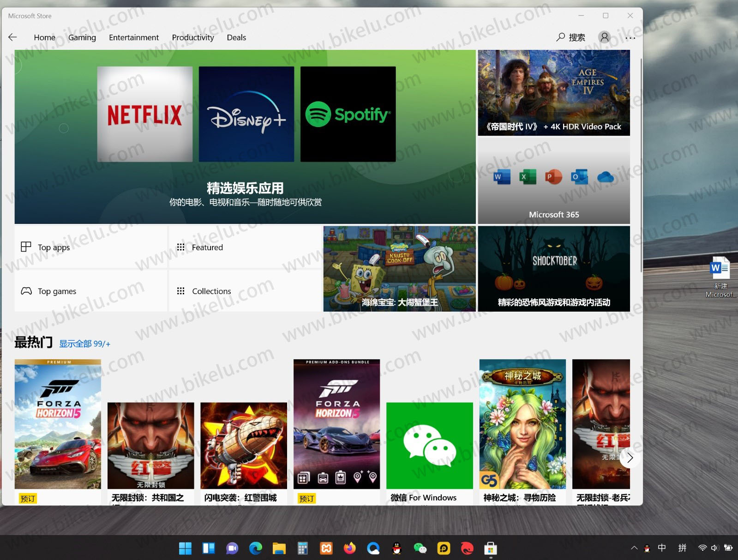Image resolution: width=738 pixels, height=560 pixels.
Task: Open the orange XAMPP taskbar icon
Action: tap(326, 548)
